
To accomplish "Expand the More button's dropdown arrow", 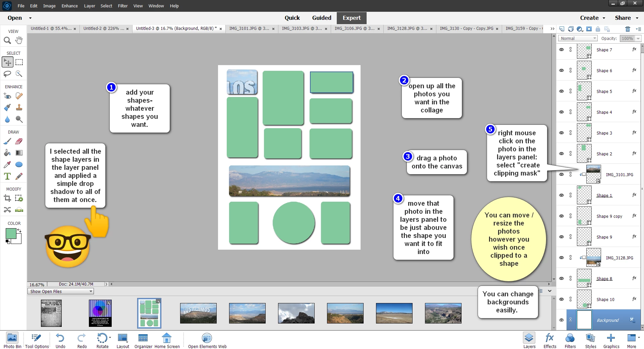I will 639,337.
